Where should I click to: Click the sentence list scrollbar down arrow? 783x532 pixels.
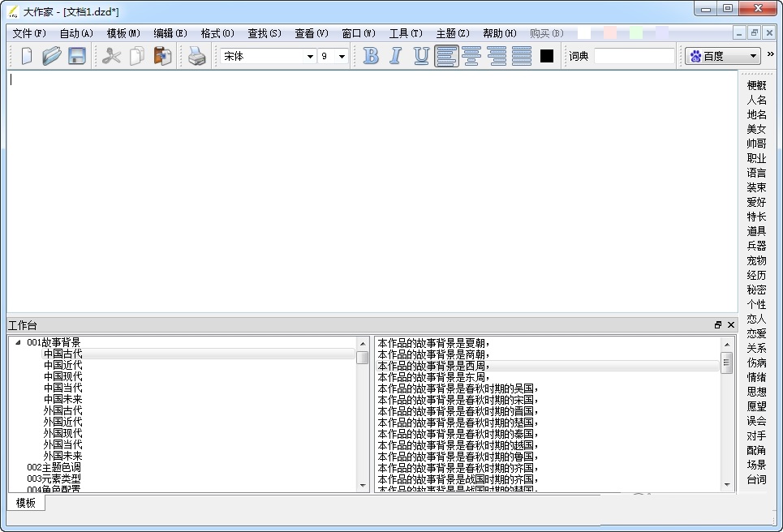[x=726, y=485]
